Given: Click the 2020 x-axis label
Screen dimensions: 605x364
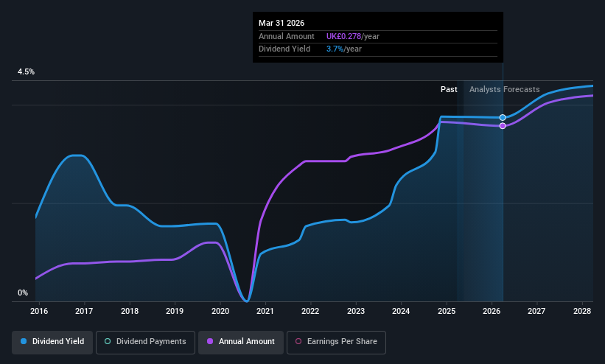Looking at the screenshot, I should (x=220, y=311).
